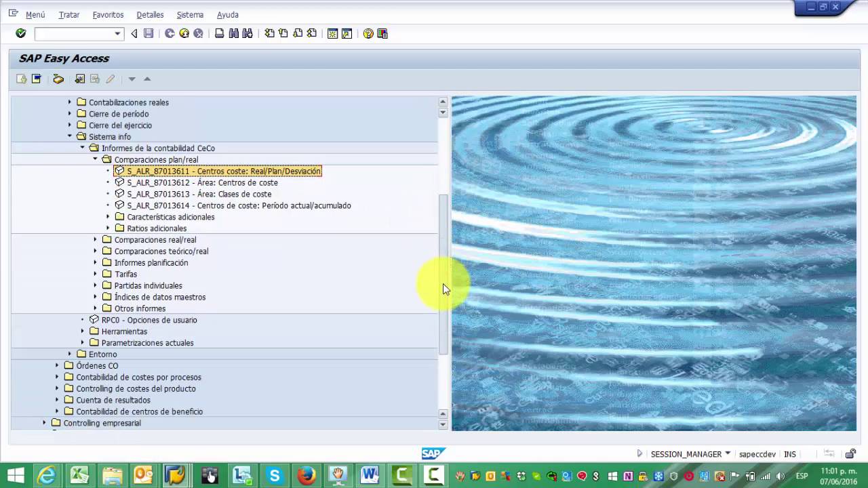Viewport: 868px width, 488px height.
Task: Click the window menu icon left of Menú
Action: (x=13, y=14)
